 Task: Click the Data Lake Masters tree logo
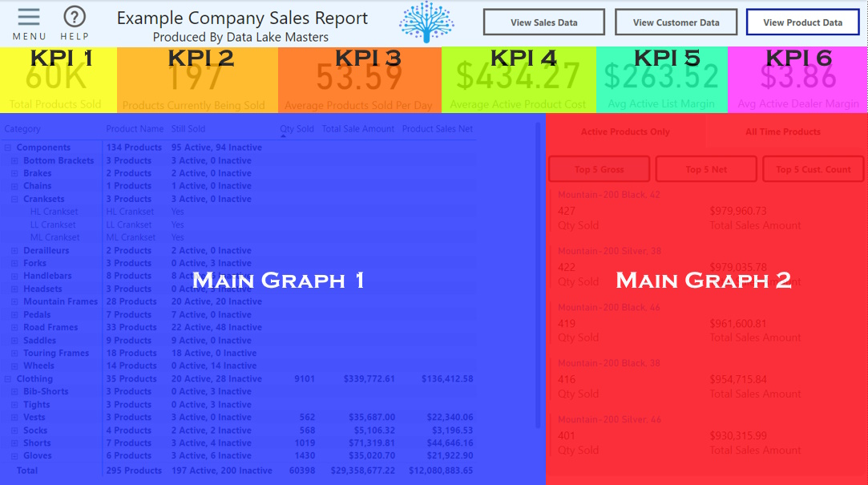426,22
